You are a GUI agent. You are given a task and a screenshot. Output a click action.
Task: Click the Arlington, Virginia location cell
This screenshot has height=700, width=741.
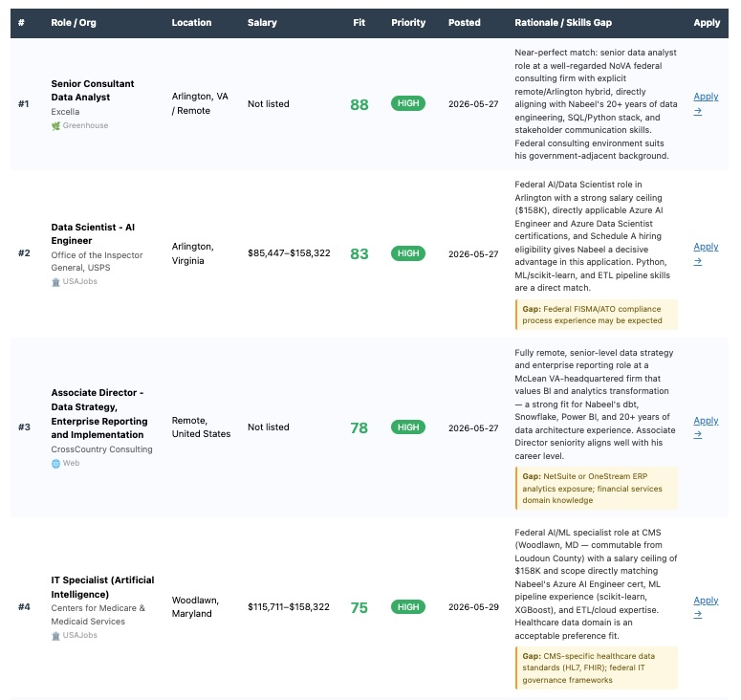pyautogui.click(x=193, y=253)
